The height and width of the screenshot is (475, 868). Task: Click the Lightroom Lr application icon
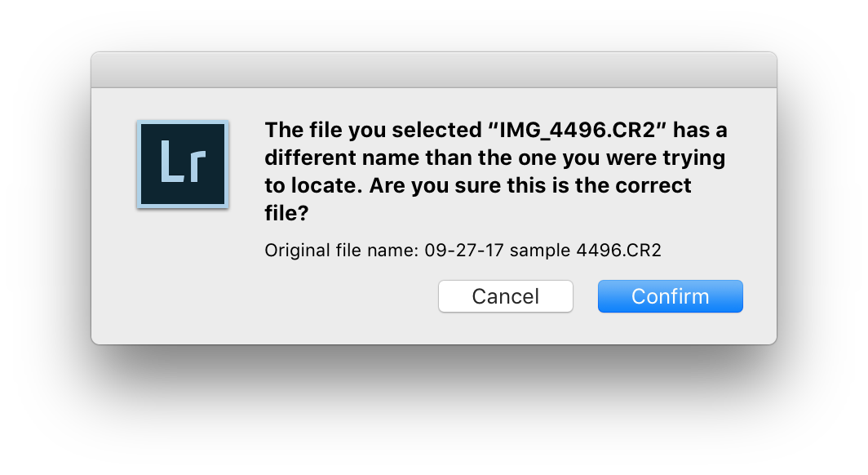click(183, 164)
